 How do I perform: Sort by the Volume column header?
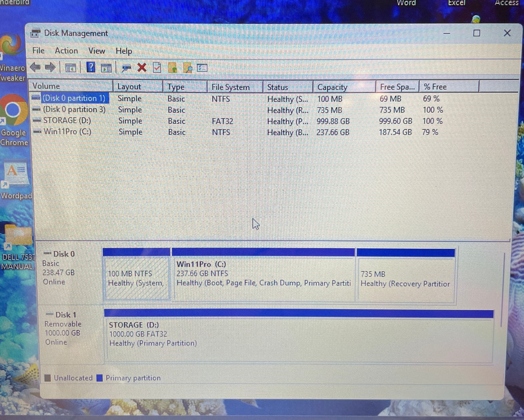71,86
